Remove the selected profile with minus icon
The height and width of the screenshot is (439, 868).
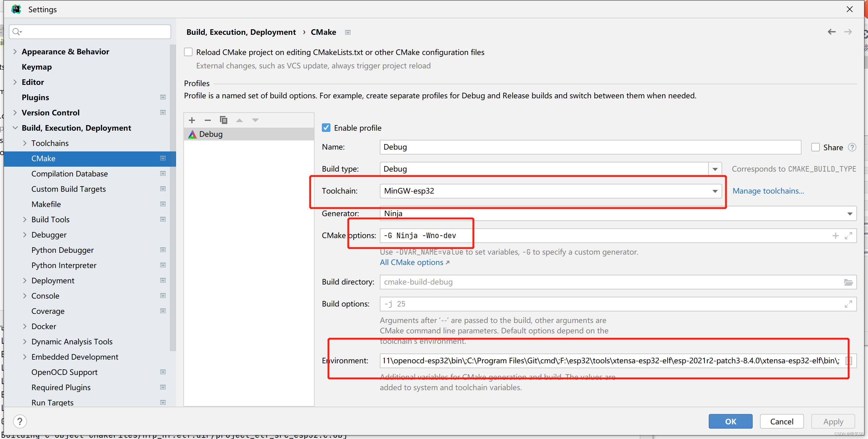click(x=207, y=120)
